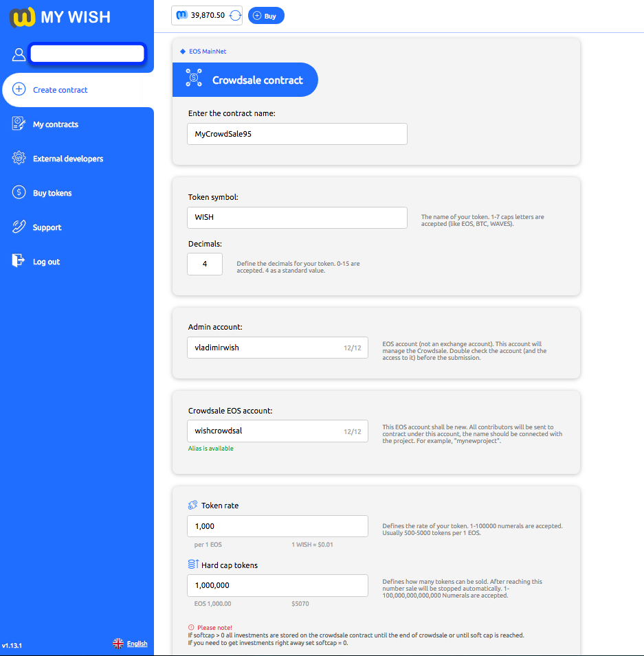Click the 39,870.50 balance value
Viewport: 644px width, 656px height.
(x=208, y=16)
